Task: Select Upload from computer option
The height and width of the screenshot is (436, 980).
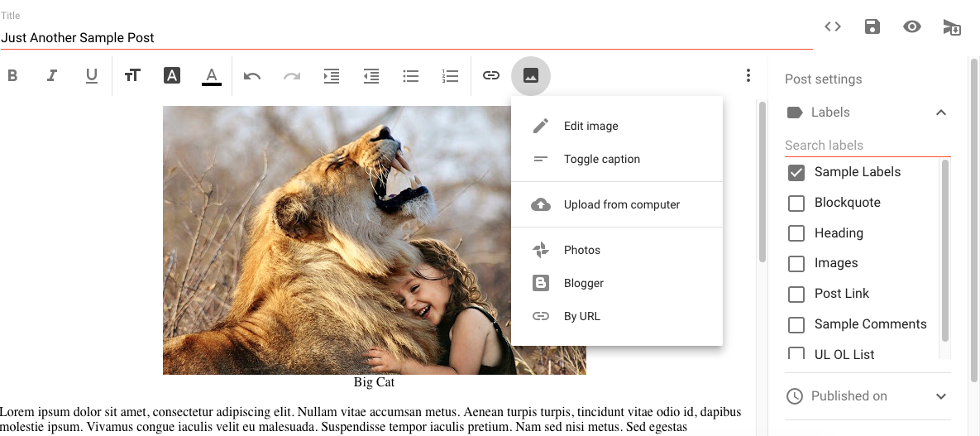Action: pos(621,204)
